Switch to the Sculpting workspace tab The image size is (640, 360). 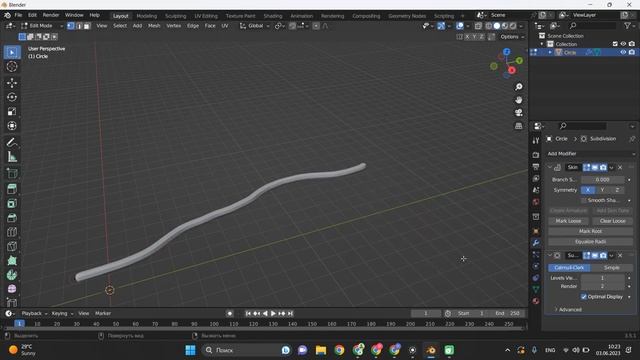coord(176,16)
